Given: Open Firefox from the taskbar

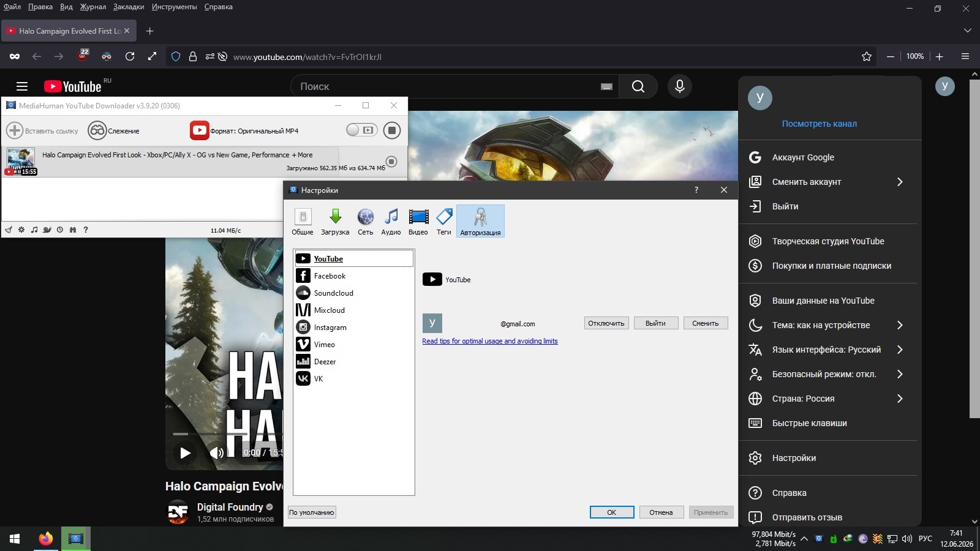Looking at the screenshot, I should (x=46, y=539).
